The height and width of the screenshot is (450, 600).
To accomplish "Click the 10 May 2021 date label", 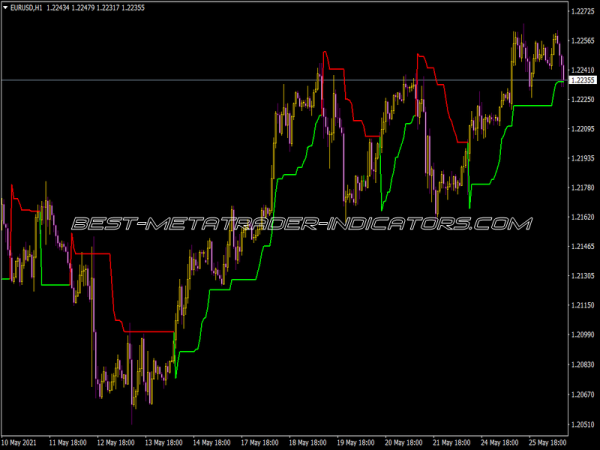I will click(22, 440).
